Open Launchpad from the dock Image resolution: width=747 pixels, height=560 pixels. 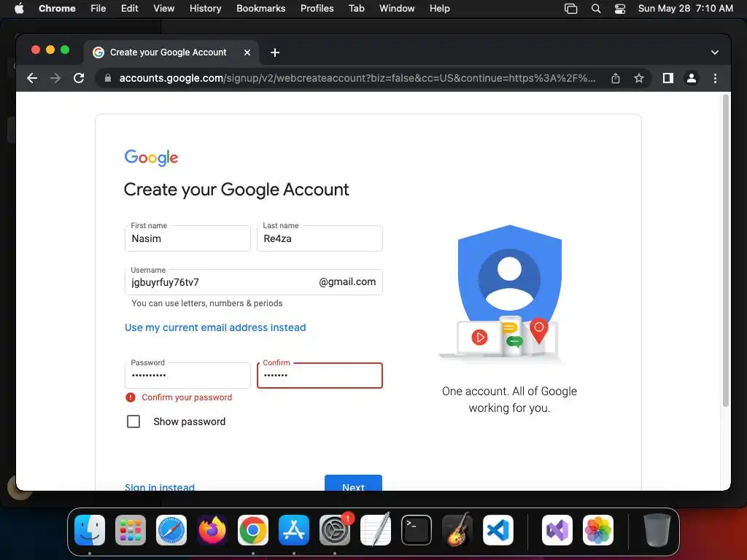click(131, 530)
